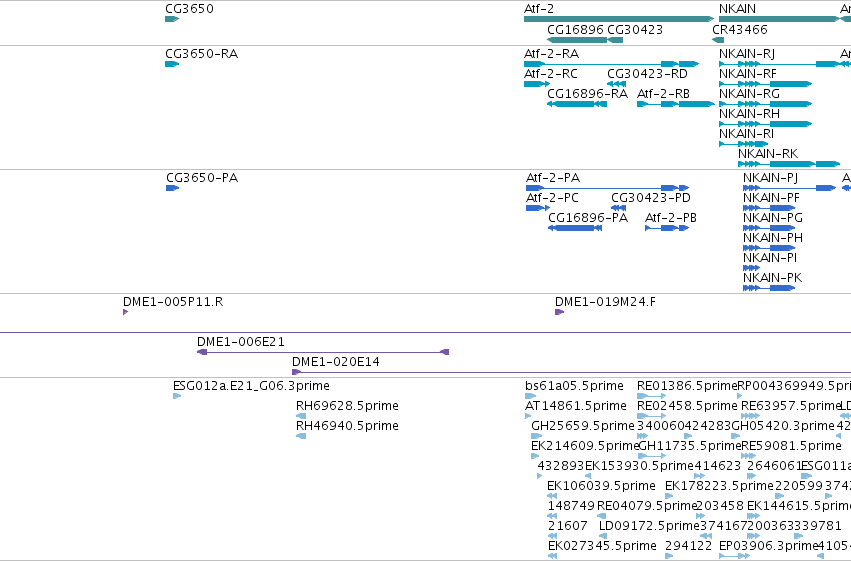This screenshot has height=561, width=851.
Task: Select the CG30423 gene label
Action: (635, 30)
